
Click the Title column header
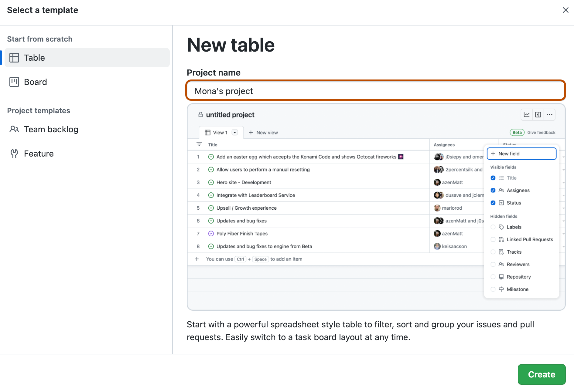[213, 145]
